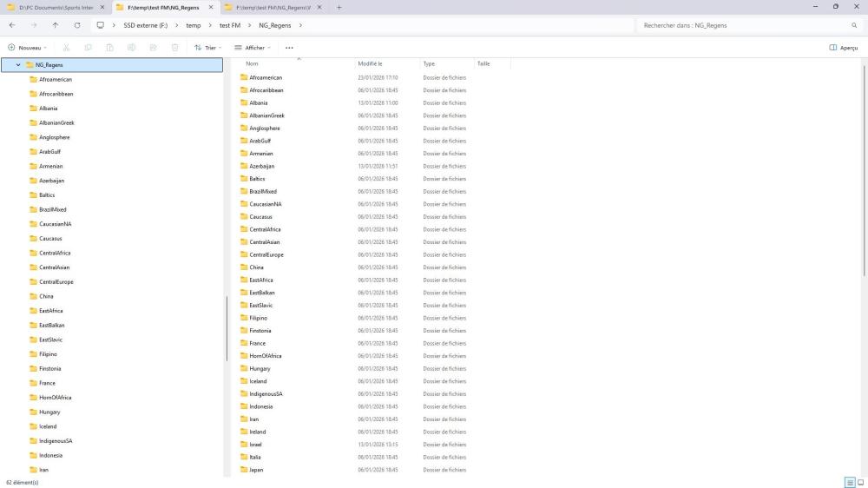Screen dimensions: 868x488
Task: Click the Rename icon in toolbar
Action: (131, 48)
